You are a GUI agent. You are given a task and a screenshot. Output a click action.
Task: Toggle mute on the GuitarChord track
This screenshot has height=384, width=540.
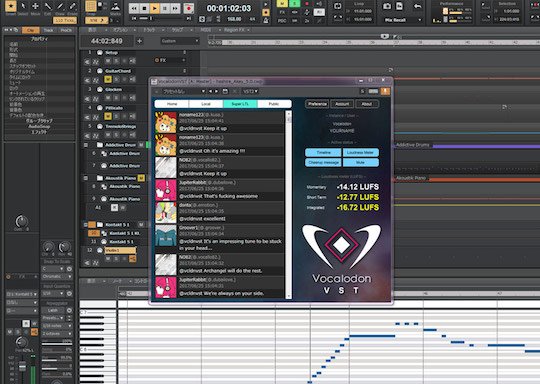click(108, 80)
